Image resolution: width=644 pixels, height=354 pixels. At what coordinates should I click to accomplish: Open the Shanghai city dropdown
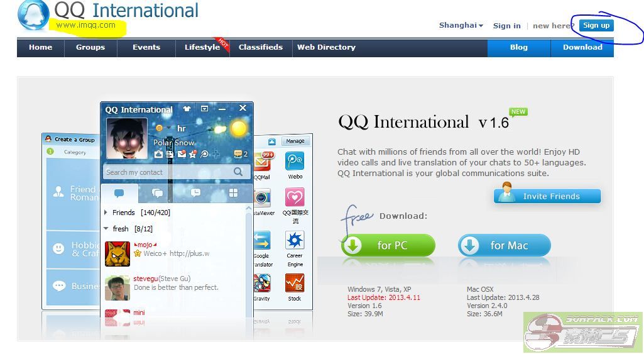coord(461,26)
